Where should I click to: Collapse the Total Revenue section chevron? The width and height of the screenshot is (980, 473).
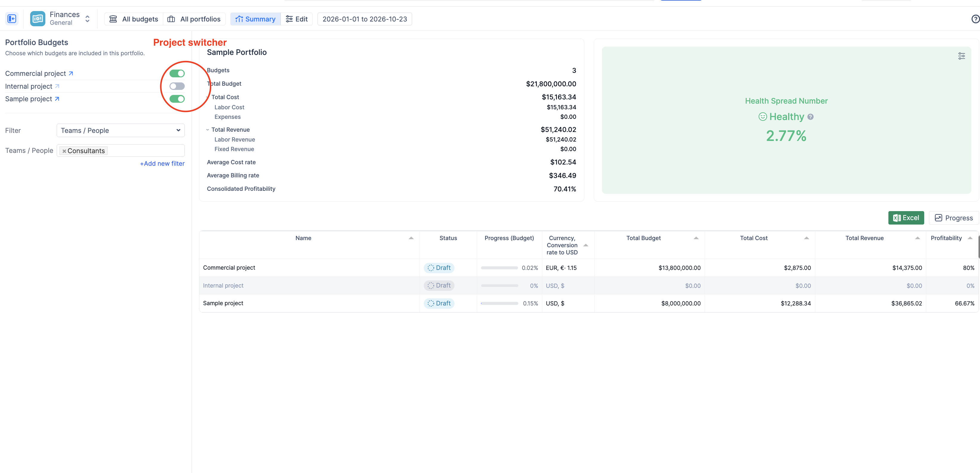(x=208, y=130)
